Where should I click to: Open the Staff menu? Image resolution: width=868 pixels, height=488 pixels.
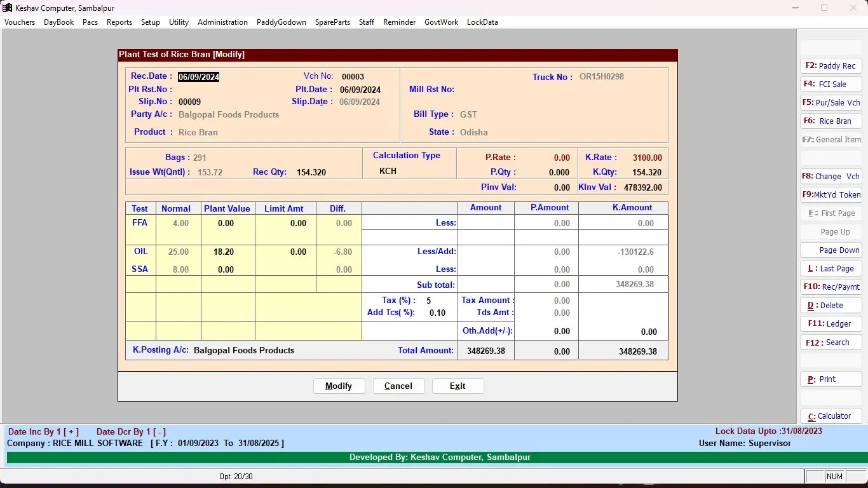pyautogui.click(x=367, y=22)
